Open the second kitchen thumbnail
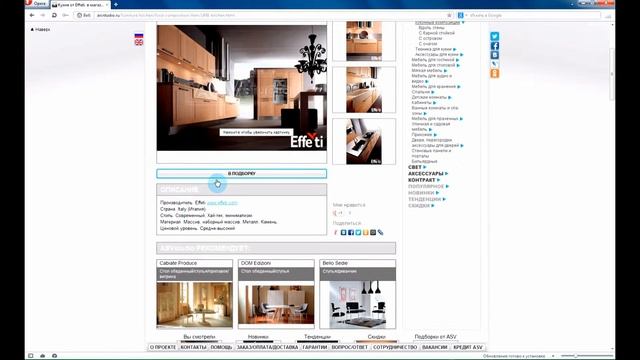Viewport: 640px width, 360px height. (364, 90)
